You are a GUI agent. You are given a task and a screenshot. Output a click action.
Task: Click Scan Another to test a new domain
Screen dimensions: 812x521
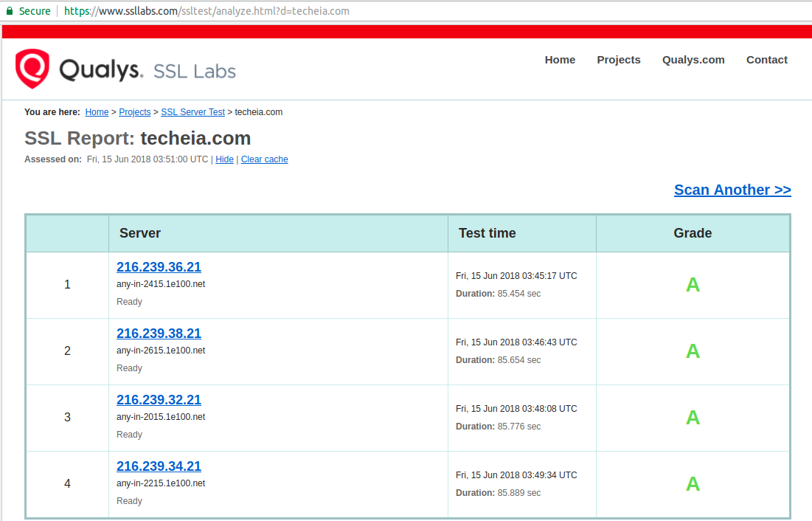tap(732, 190)
